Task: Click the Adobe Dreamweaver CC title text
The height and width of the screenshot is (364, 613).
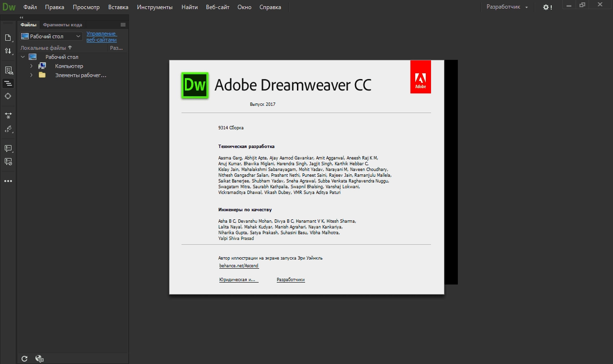Action: (x=293, y=85)
